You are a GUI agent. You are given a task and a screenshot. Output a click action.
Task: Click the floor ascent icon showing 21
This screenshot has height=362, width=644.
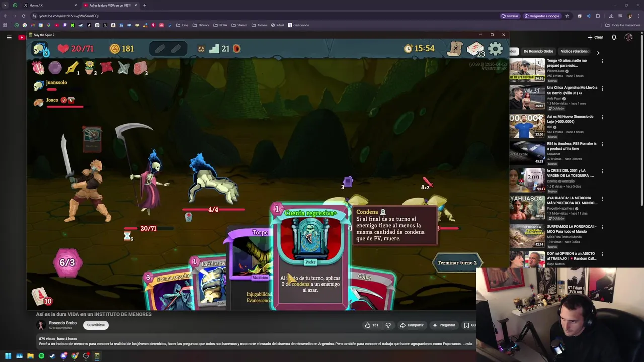click(219, 49)
